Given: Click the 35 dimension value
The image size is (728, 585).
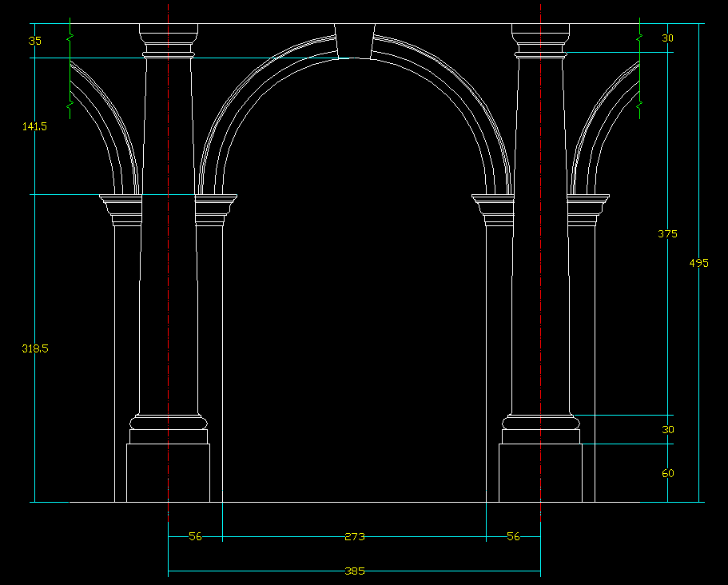Looking at the screenshot, I should coord(35,41).
